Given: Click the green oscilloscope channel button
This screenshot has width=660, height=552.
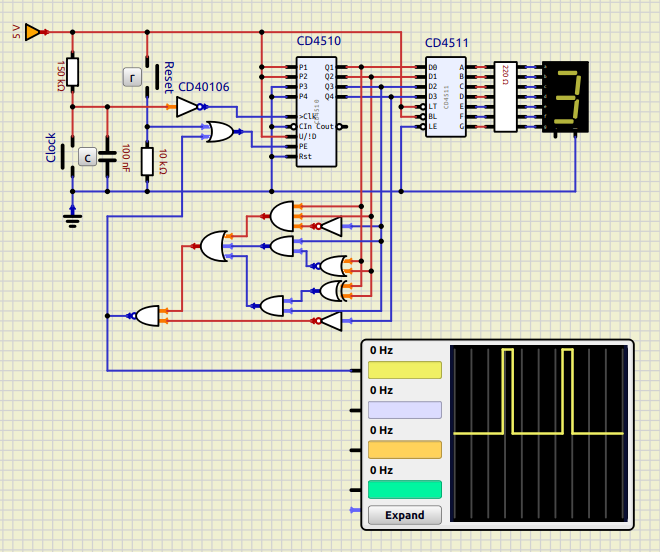Looking at the screenshot, I should pos(405,489).
